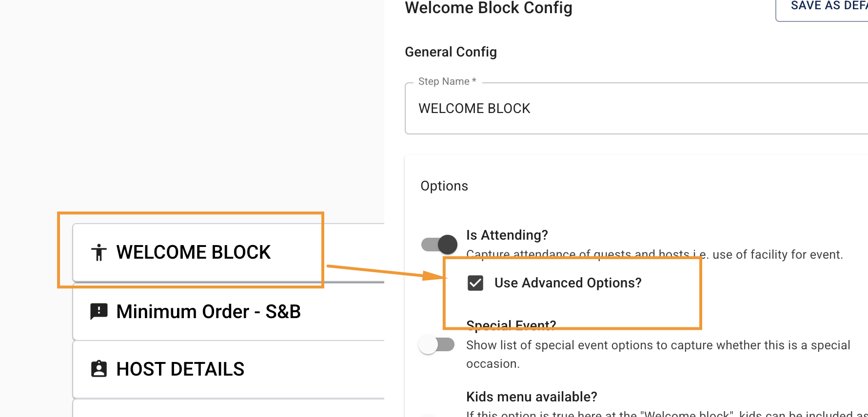Open the HOST DETAILS step
The image size is (868, 417).
(229, 369)
